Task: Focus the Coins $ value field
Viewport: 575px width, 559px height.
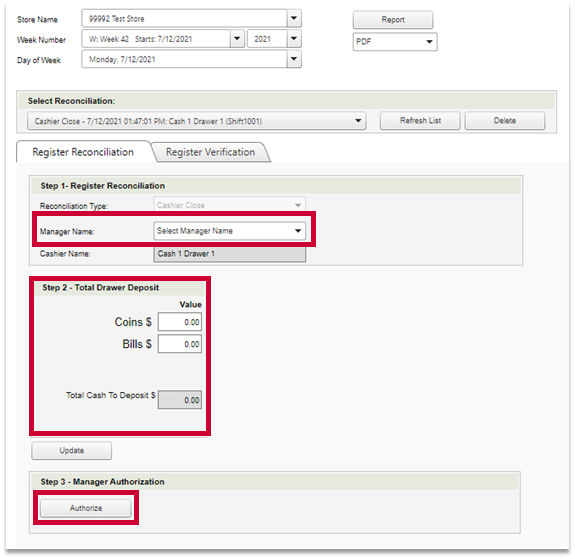Action: (x=180, y=322)
